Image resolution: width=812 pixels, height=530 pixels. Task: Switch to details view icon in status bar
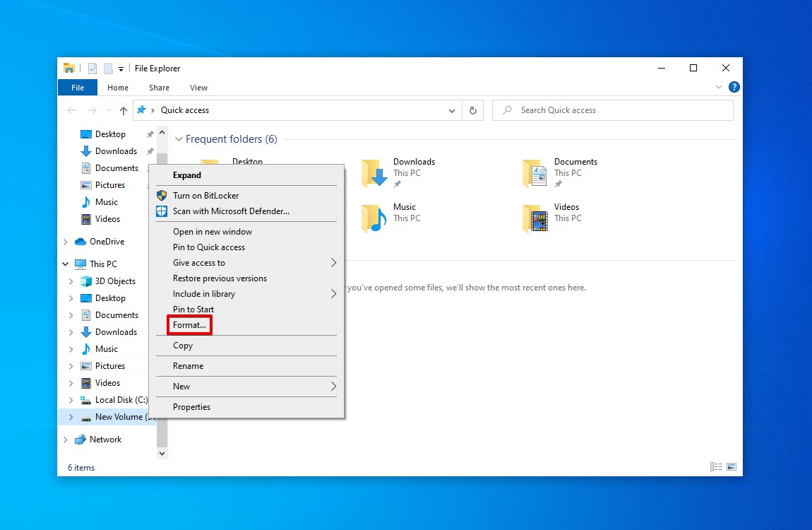click(716, 467)
